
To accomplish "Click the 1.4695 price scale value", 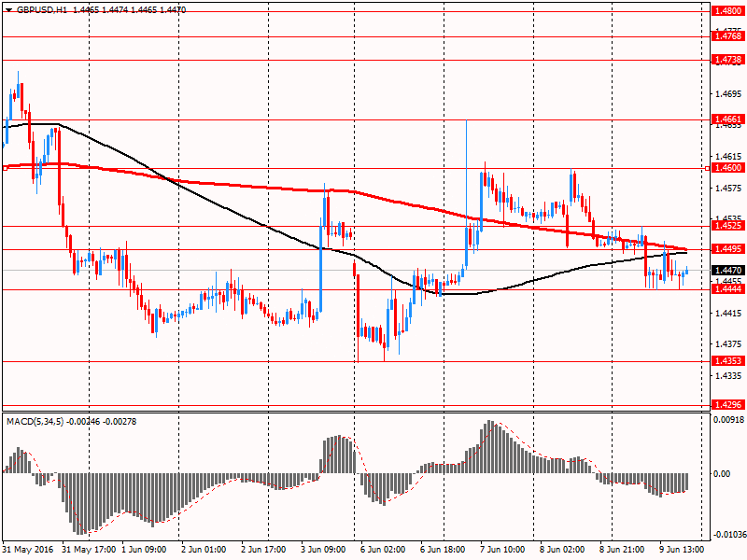I will click(x=729, y=94).
